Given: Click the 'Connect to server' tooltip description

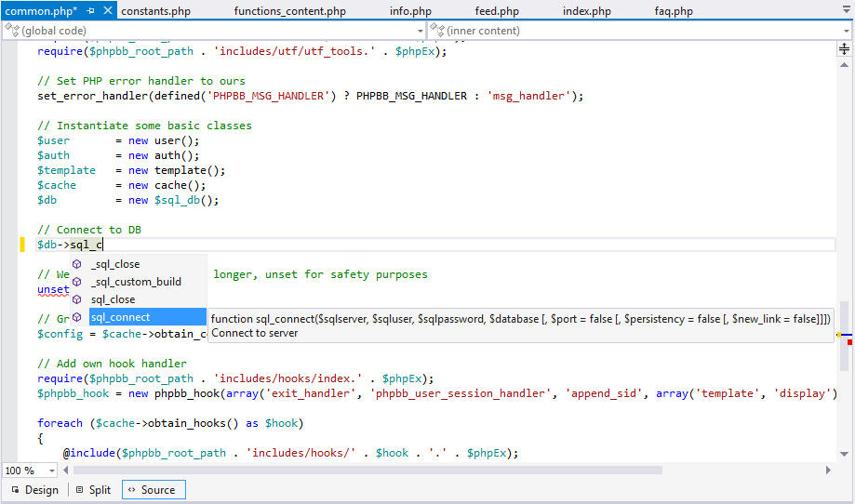Looking at the screenshot, I should point(255,333).
